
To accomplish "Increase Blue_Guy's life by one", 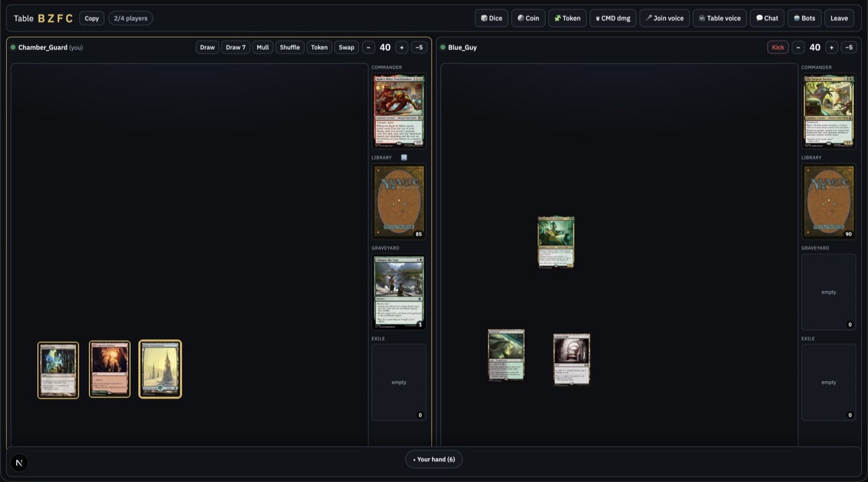I will tap(831, 47).
